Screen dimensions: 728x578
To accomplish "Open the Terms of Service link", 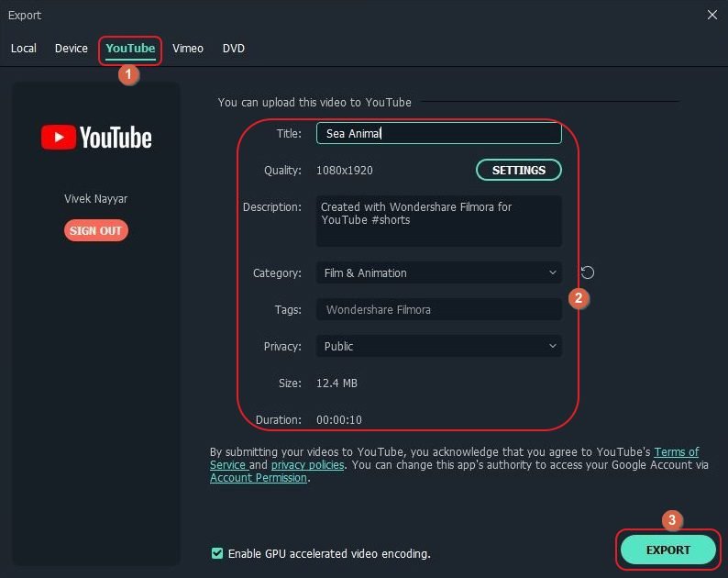I will coord(677,451).
